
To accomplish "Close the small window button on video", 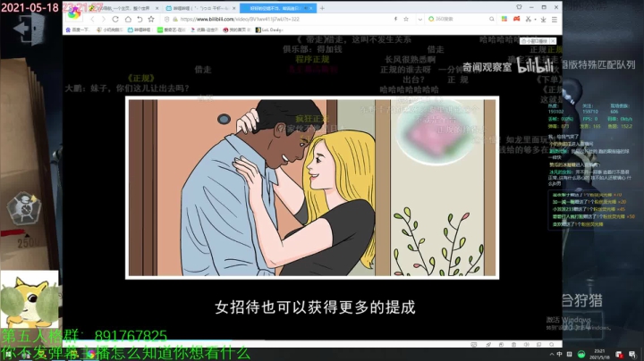I will (553, 41).
